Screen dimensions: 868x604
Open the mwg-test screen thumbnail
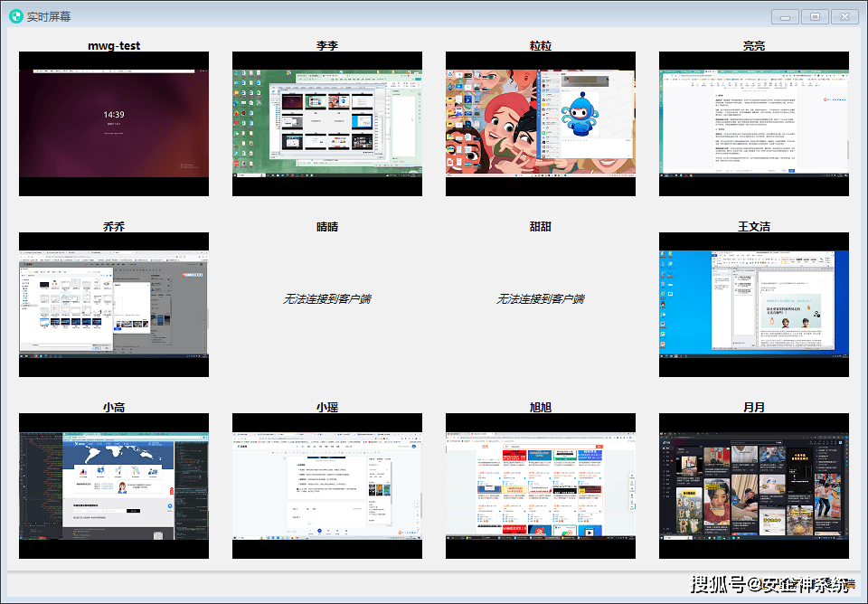[114, 124]
